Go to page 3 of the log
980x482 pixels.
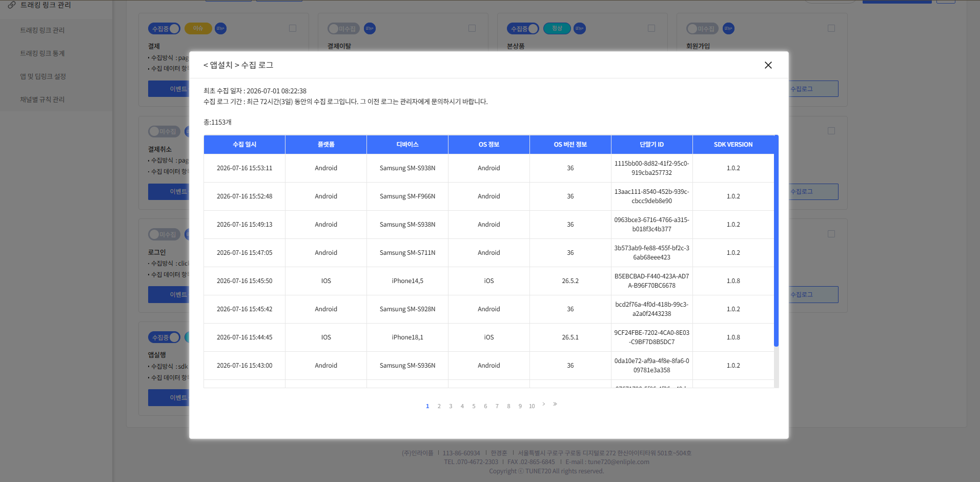click(x=451, y=406)
